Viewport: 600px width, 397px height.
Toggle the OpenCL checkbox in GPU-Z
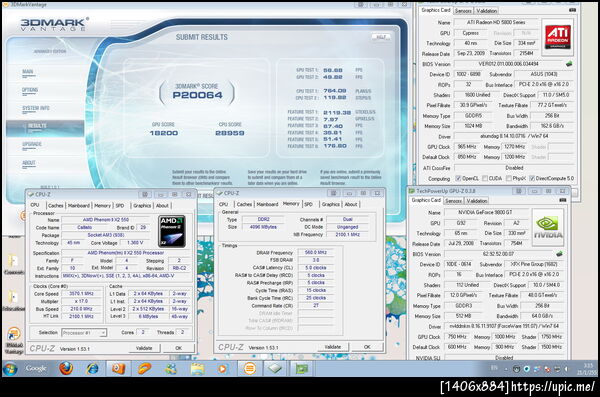pos(458,178)
